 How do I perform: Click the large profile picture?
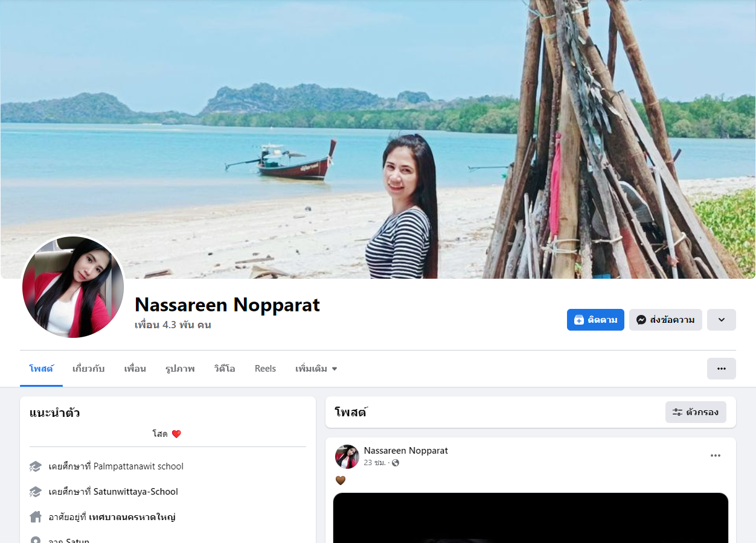tap(73, 287)
